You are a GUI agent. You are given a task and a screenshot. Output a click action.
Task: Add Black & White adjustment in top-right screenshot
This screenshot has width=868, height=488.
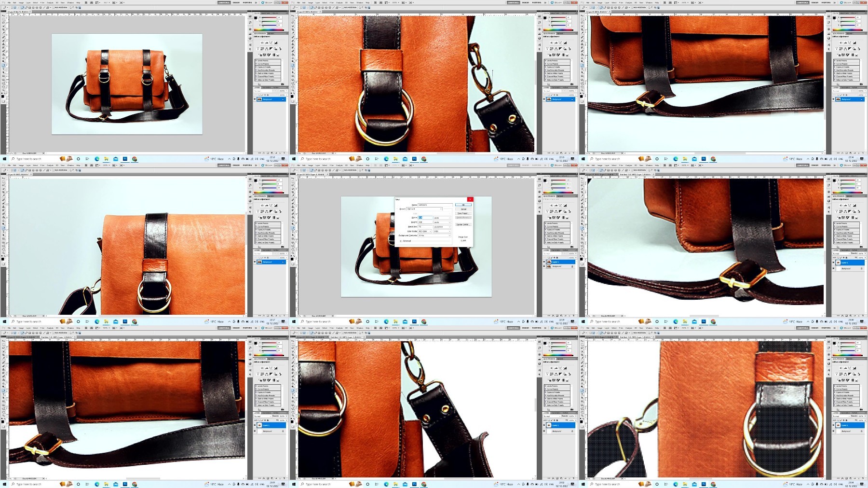click(850, 49)
